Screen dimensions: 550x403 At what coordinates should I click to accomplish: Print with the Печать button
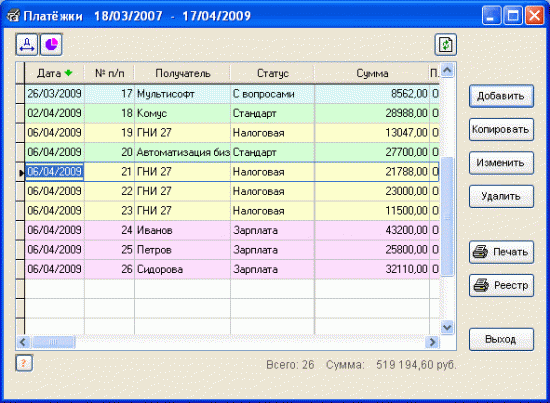click(501, 252)
